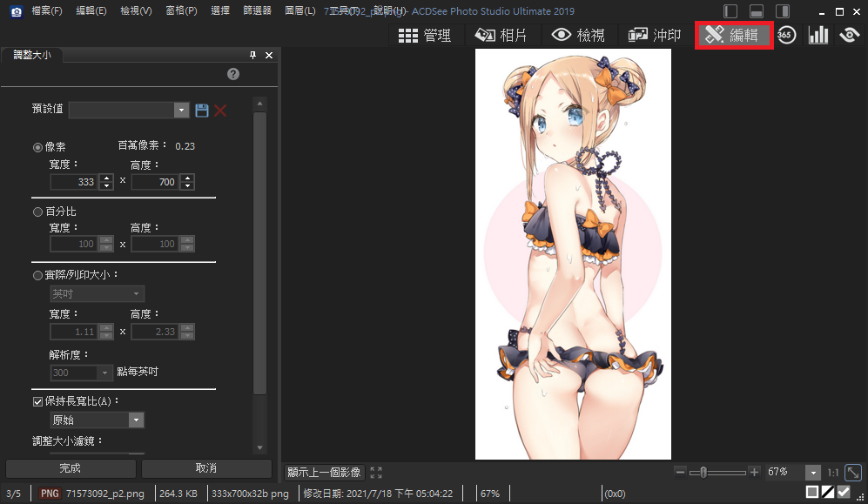
Task: Close the 調整大小 panel
Action: click(269, 55)
